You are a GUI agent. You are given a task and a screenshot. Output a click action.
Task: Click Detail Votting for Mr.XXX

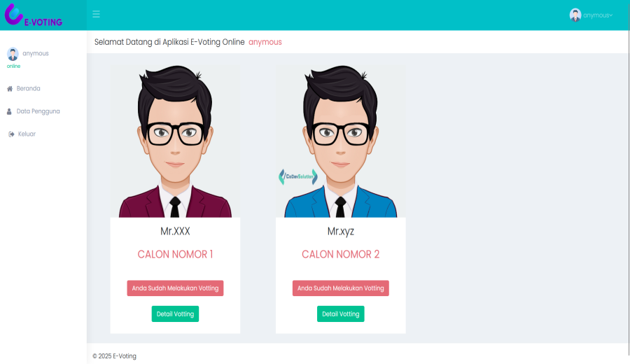coord(175,314)
